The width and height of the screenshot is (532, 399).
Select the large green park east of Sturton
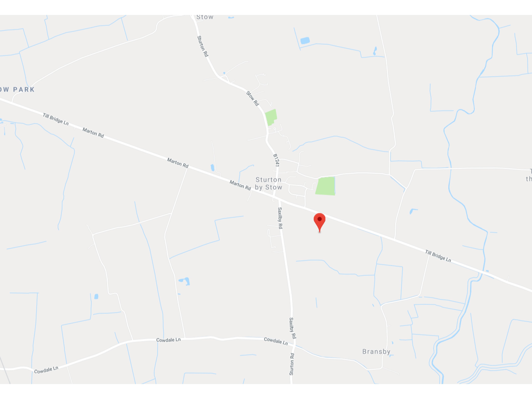325,186
